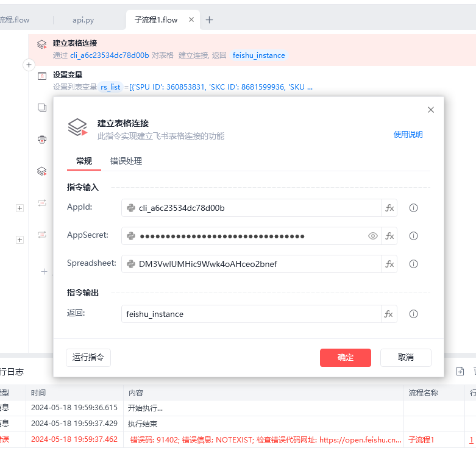Open the 使用说明 help link
Screen dimensions: 476x462
408,135
